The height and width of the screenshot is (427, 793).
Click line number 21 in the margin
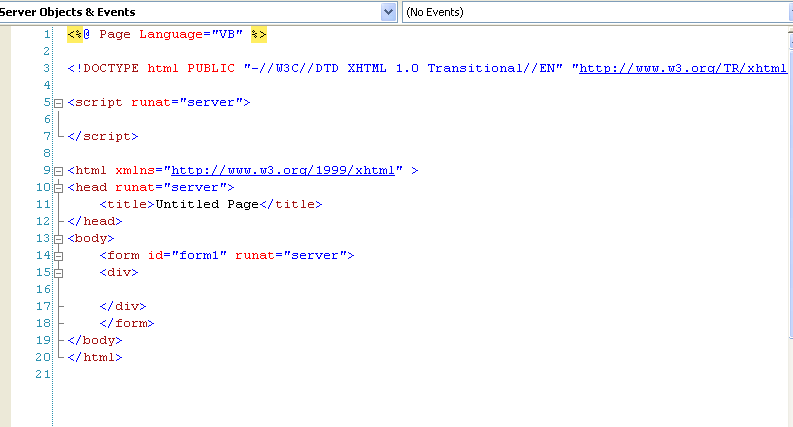[43, 374]
